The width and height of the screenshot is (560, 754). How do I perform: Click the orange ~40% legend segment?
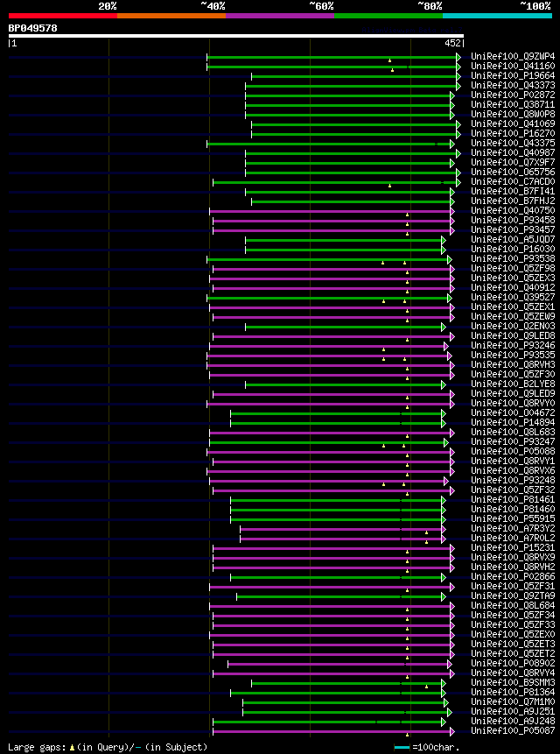[x=171, y=16]
